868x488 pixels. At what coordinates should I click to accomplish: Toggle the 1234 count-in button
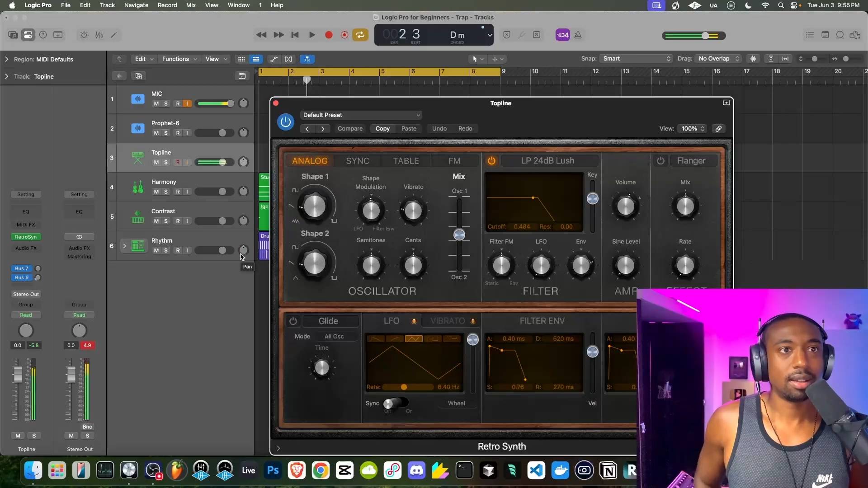click(562, 35)
